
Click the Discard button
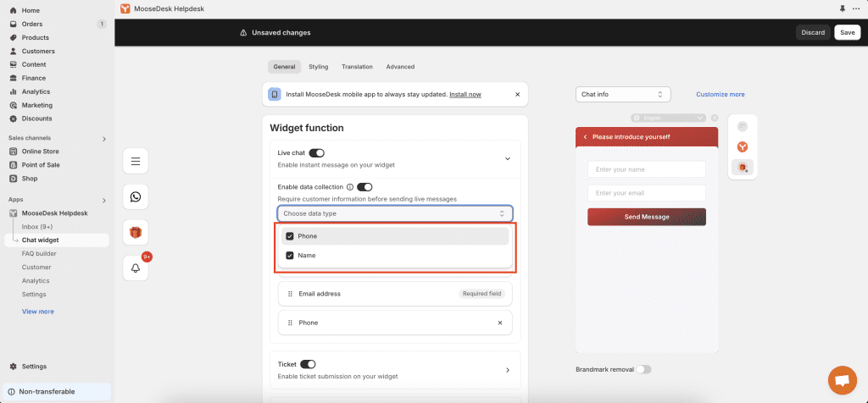[x=813, y=33]
